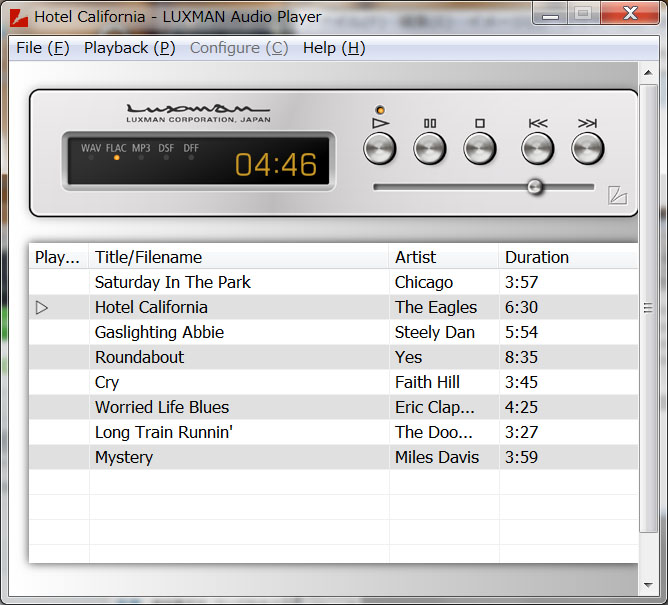Minimize the LUXMAN Audio Player window
Viewport: 668px width, 605px height.
click(550, 14)
